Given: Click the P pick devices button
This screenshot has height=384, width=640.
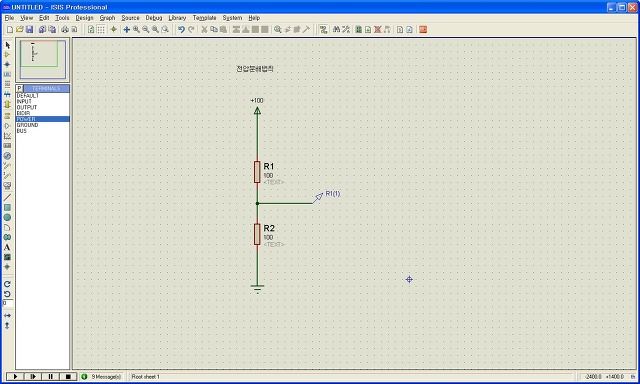Looking at the screenshot, I should pyautogui.click(x=19, y=88).
